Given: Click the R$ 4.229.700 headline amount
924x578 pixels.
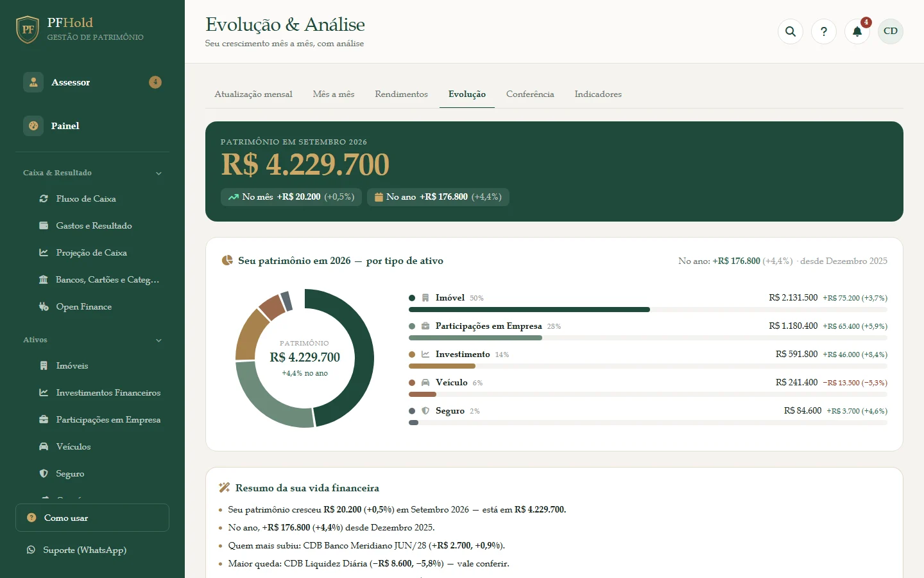Looking at the screenshot, I should click(x=305, y=164).
